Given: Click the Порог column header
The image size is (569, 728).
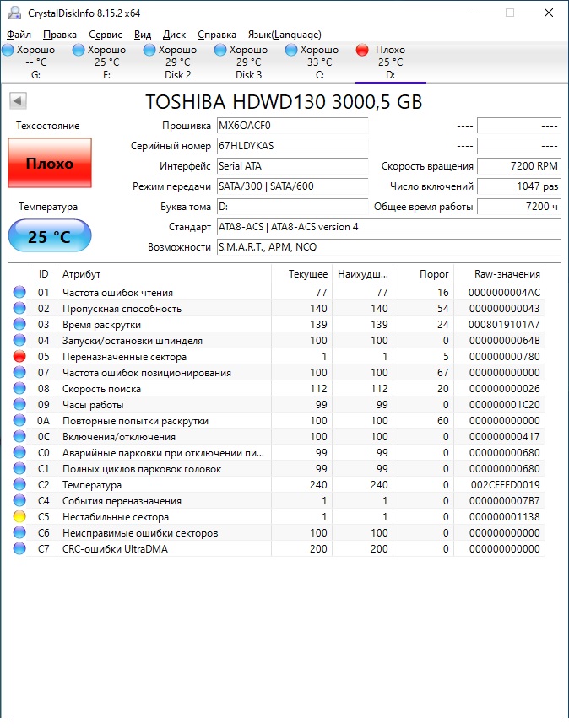Looking at the screenshot, I should click(423, 274).
